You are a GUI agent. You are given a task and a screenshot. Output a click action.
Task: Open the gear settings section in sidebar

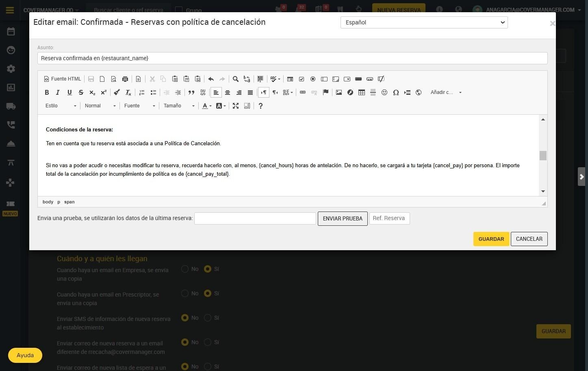coord(11,69)
